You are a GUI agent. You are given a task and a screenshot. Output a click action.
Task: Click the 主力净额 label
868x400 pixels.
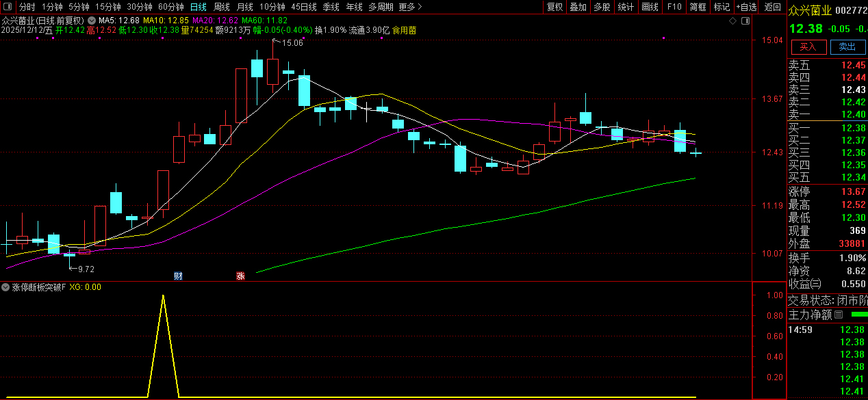tap(810, 315)
